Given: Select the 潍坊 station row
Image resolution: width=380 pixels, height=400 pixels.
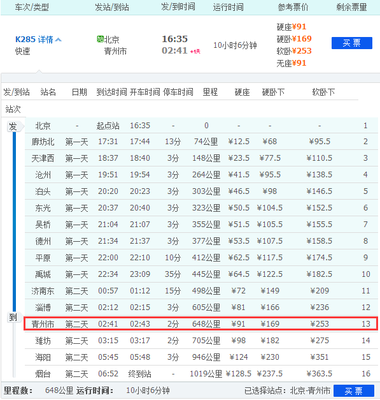Looking at the screenshot, I should click(202, 341).
